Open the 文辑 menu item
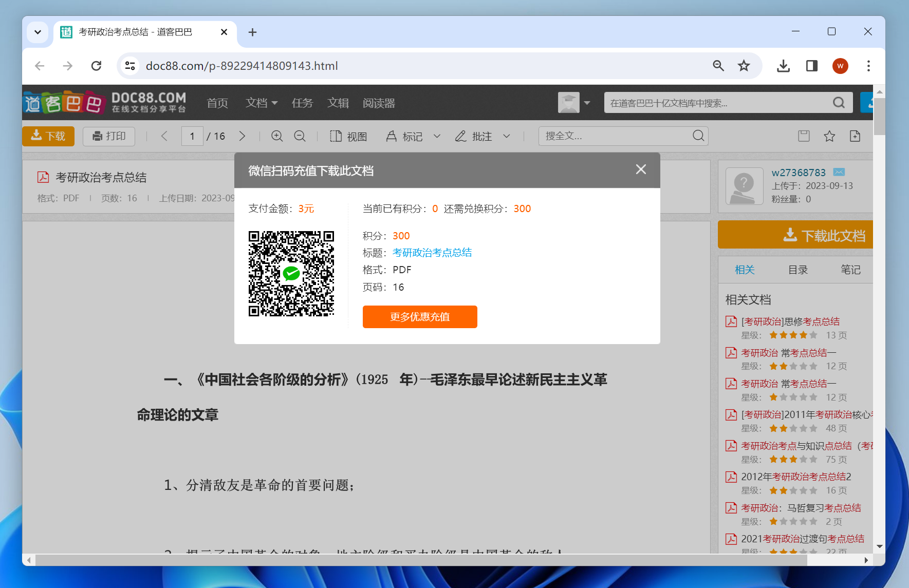Screen dimensions: 909x588 (338, 103)
